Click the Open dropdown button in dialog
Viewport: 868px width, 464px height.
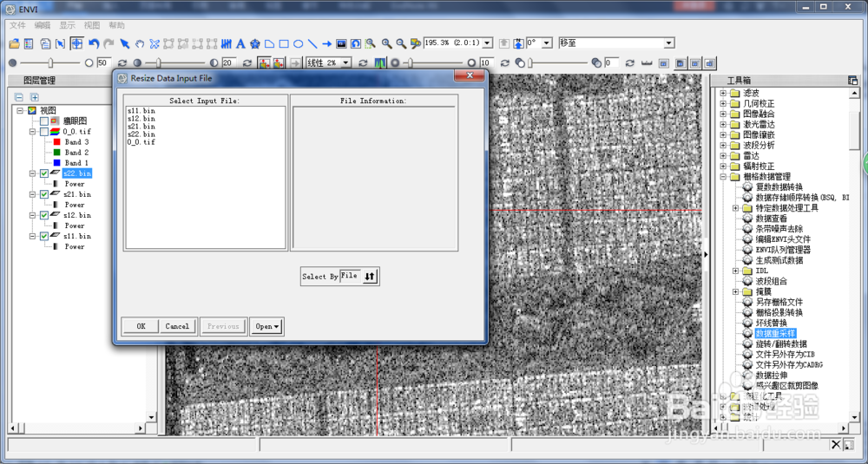pos(266,326)
